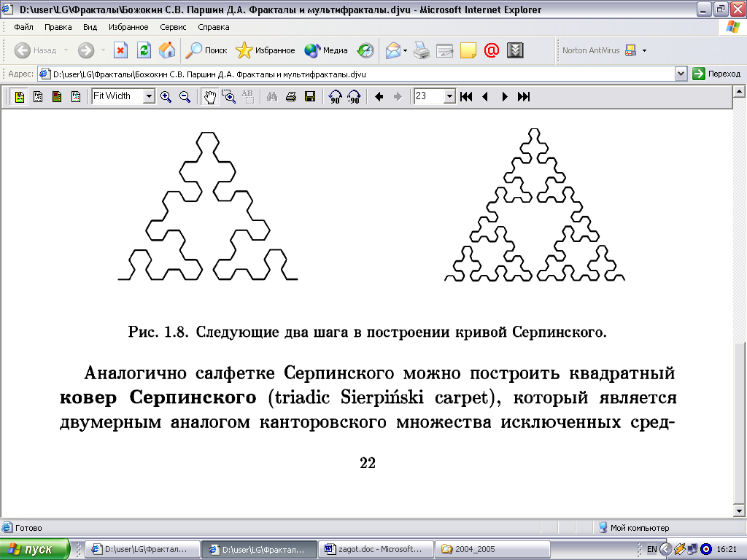Open the page number 23 dropdown
Screen dimensions: 747x560
pos(449,97)
